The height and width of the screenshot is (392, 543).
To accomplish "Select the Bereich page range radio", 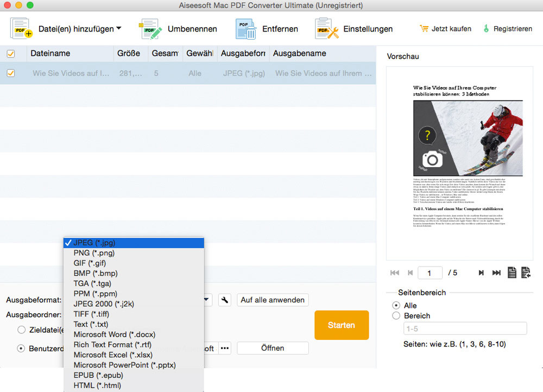I will pos(396,316).
